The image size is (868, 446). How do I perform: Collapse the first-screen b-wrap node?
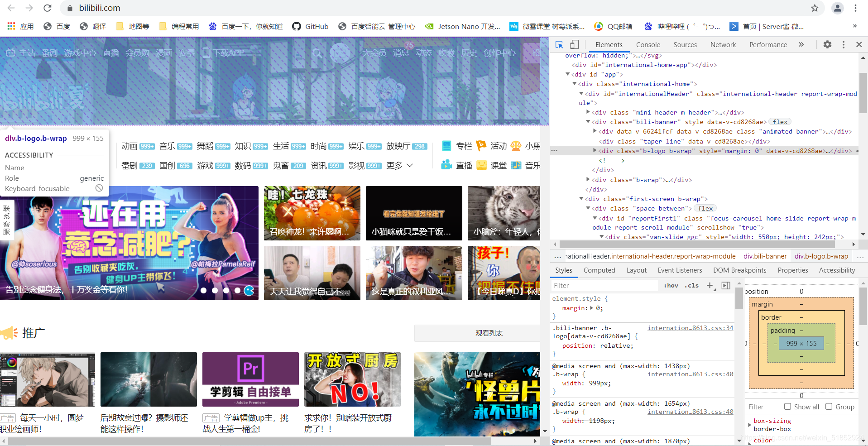pyautogui.click(x=581, y=199)
